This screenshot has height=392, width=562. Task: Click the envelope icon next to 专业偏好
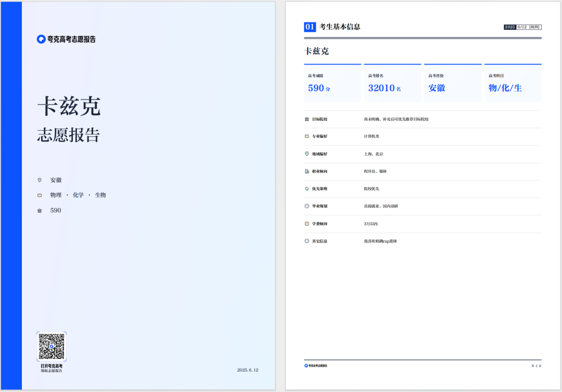pyautogui.click(x=307, y=136)
